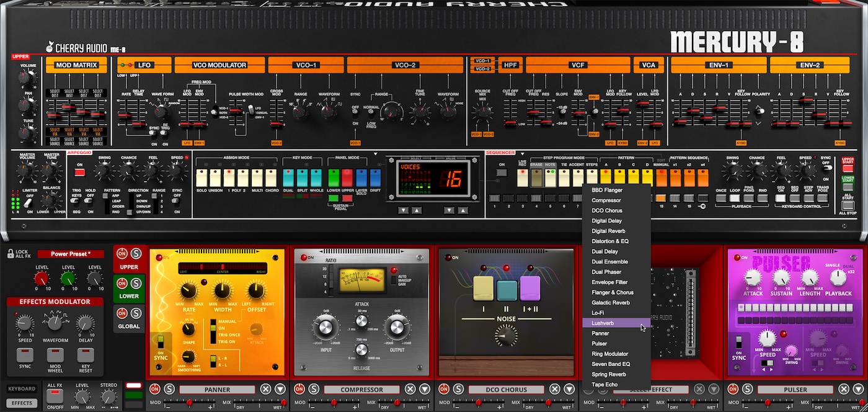The image size is (868, 412).
Task: Open the Pulser slot effect dropdown
Action: click(857, 389)
